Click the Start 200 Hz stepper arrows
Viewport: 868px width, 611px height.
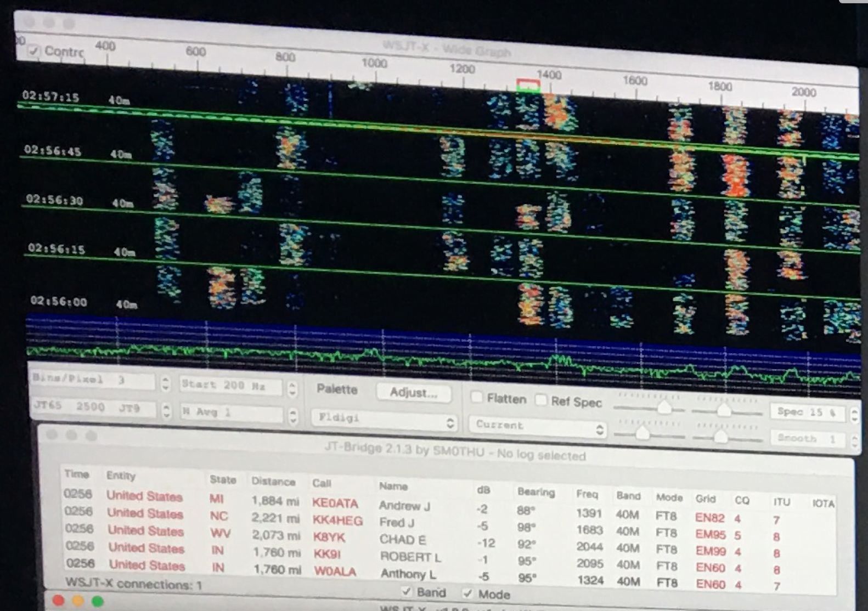click(x=292, y=388)
